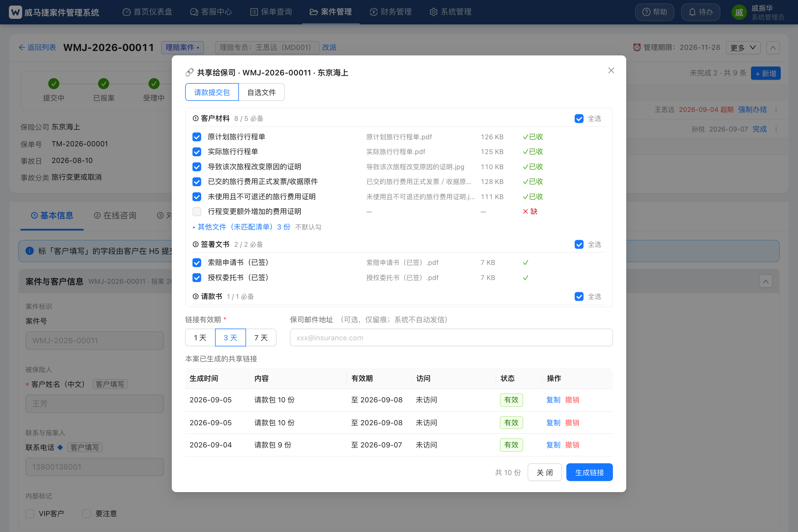The image size is (798, 532).
Task: Click 关闭 button in dialog footer
Action: click(x=545, y=472)
